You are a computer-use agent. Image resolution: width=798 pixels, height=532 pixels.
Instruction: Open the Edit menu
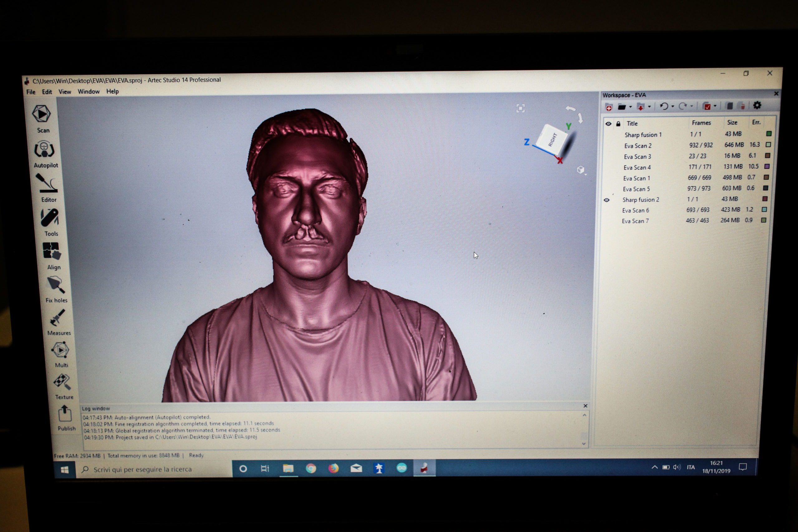coord(47,92)
